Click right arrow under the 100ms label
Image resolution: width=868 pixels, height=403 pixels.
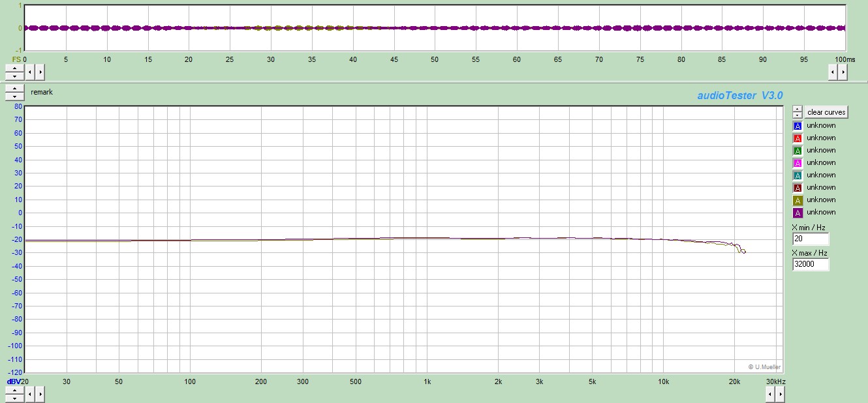(x=843, y=71)
